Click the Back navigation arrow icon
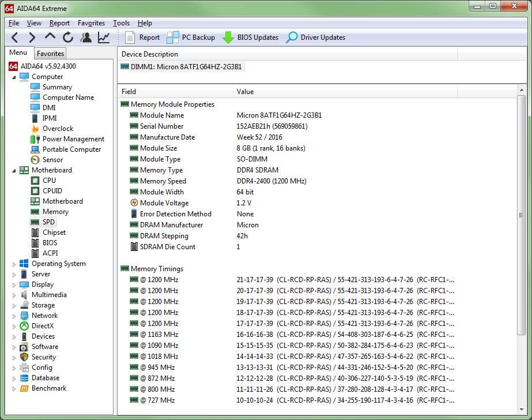The width and height of the screenshot is (532, 420). [15, 37]
